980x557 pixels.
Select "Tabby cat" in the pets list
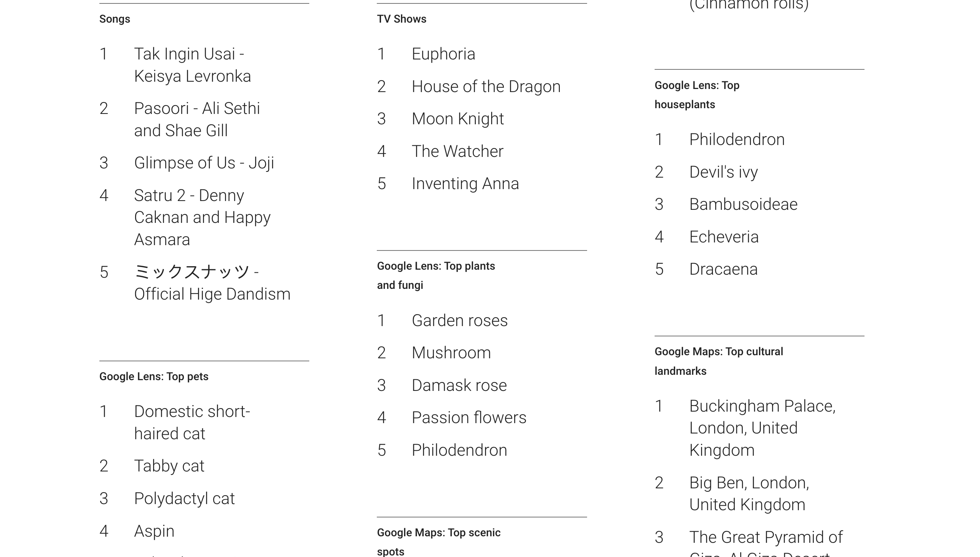point(169,466)
